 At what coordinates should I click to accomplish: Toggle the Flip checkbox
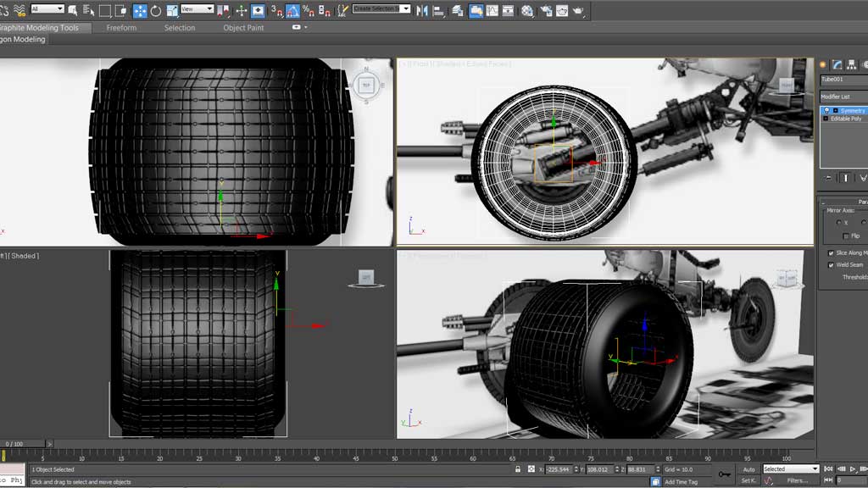pos(845,236)
